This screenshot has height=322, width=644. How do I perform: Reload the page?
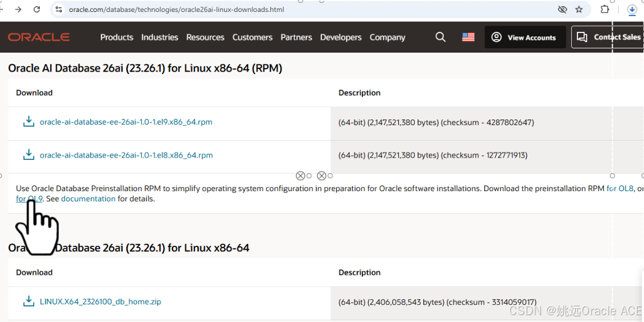37,10
